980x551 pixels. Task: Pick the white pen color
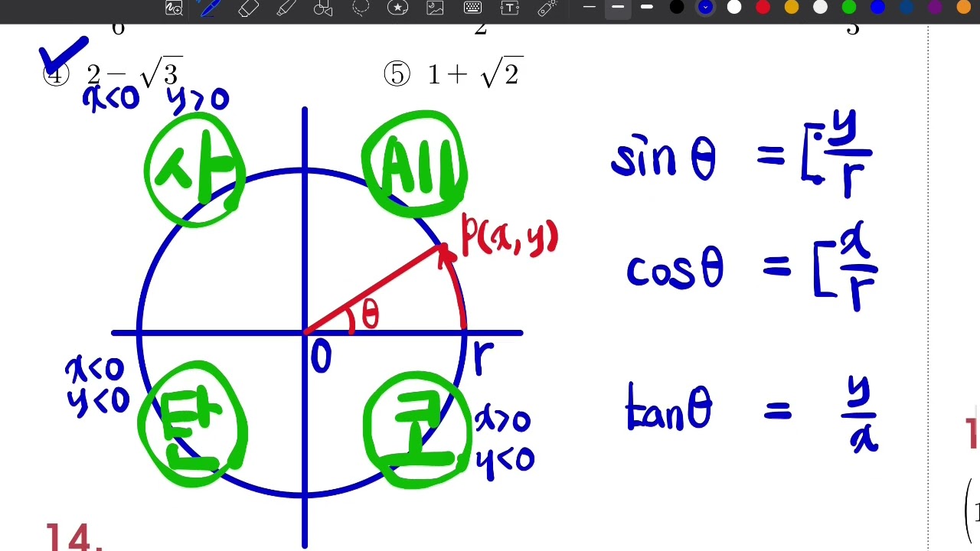[734, 8]
